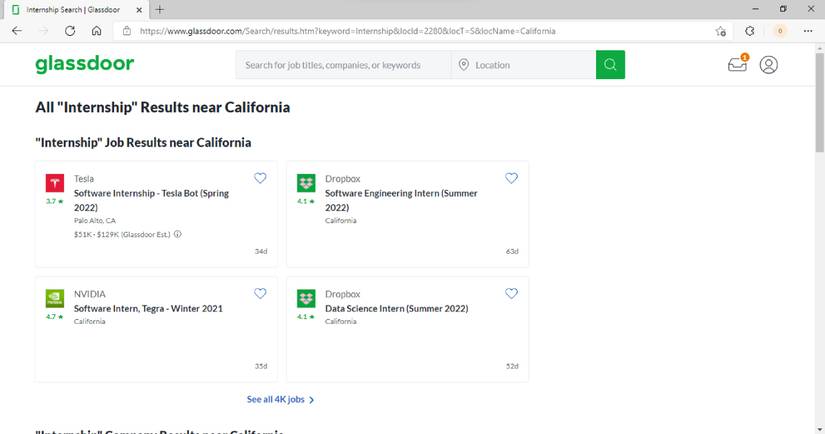Click the Tesla company logo
This screenshot has width=825, height=434.
click(55, 183)
